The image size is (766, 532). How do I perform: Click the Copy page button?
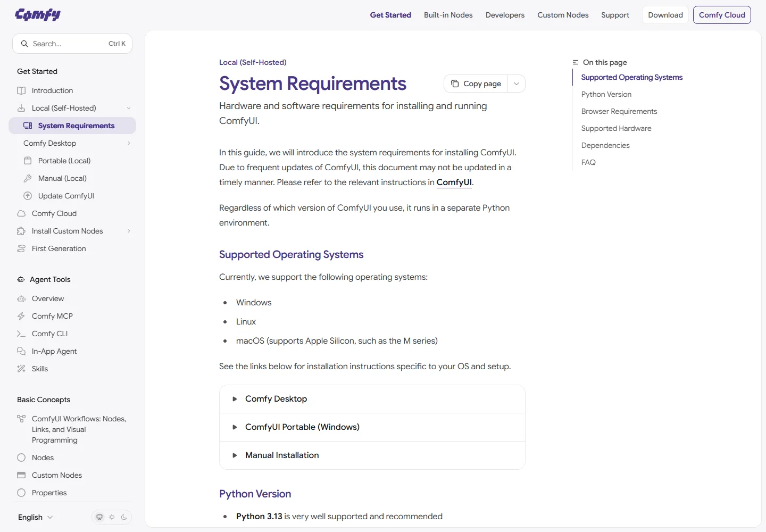click(476, 84)
